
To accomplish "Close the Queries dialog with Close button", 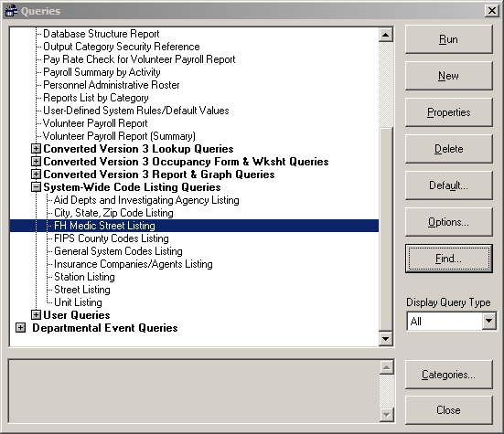I will pyautogui.click(x=449, y=410).
